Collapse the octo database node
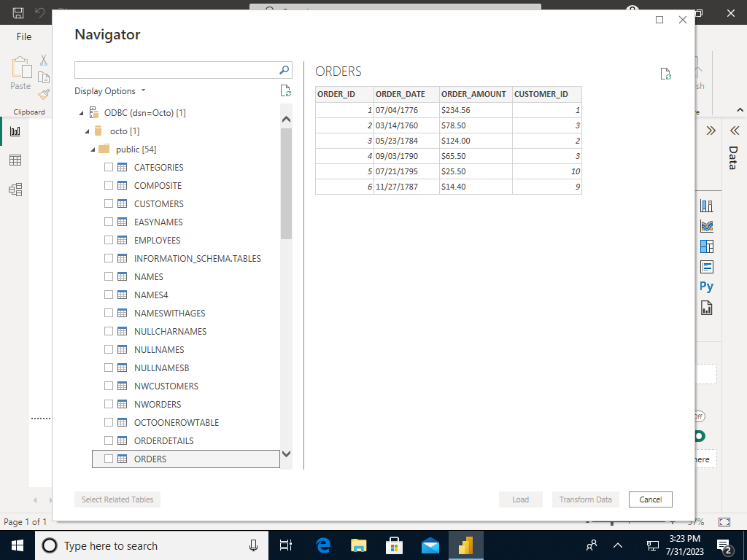Viewport: 747px width, 560px height. click(87, 131)
